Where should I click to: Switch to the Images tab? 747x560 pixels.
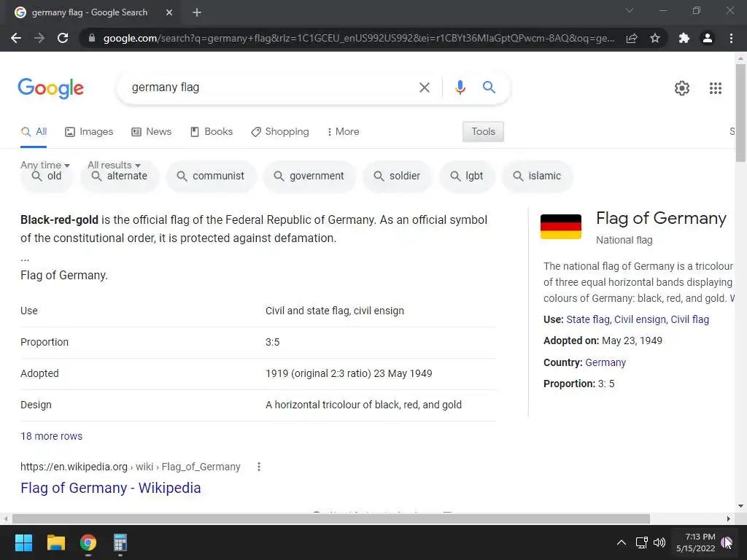coord(89,132)
